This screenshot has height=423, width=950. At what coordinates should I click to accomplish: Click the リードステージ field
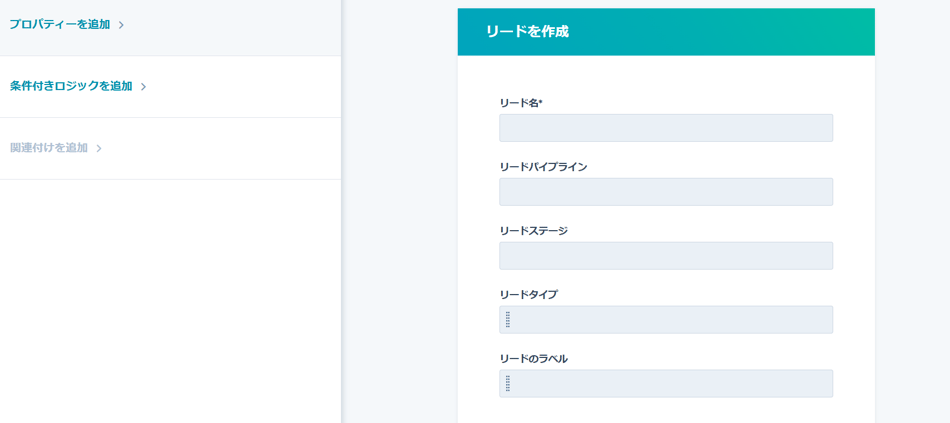coord(666,256)
